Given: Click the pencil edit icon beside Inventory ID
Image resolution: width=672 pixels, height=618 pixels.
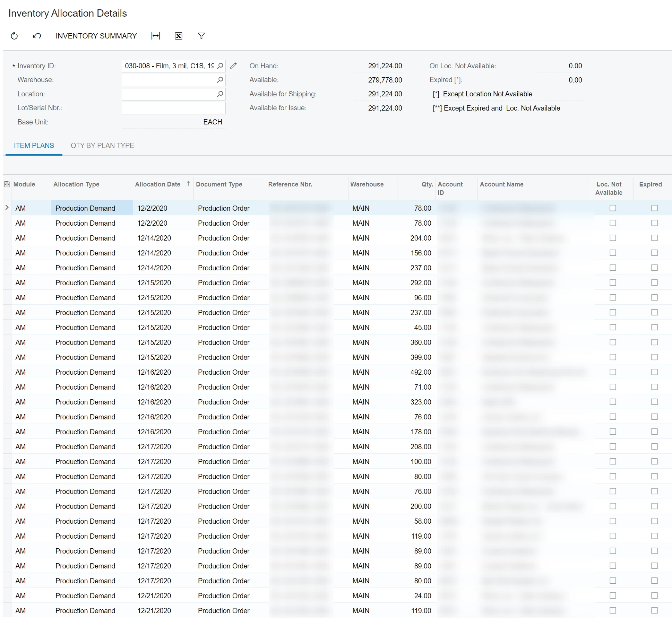Looking at the screenshot, I should point(234,66).
